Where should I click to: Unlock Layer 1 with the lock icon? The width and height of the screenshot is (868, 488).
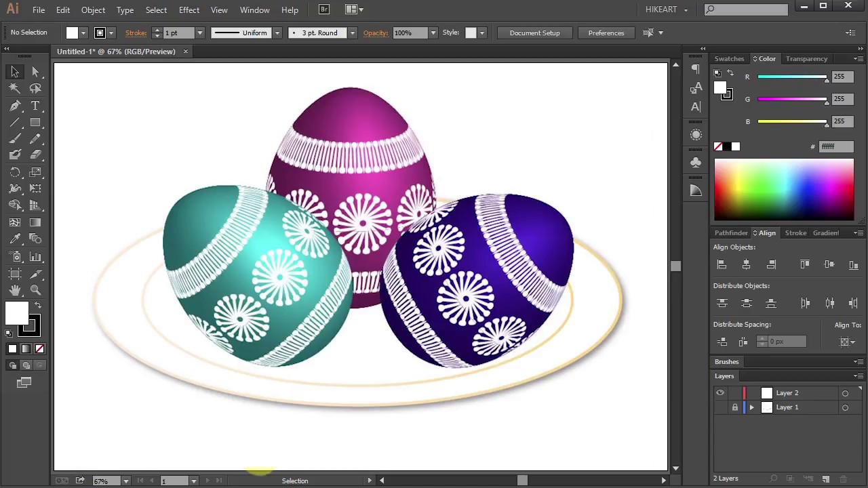(x=734, y=407)
